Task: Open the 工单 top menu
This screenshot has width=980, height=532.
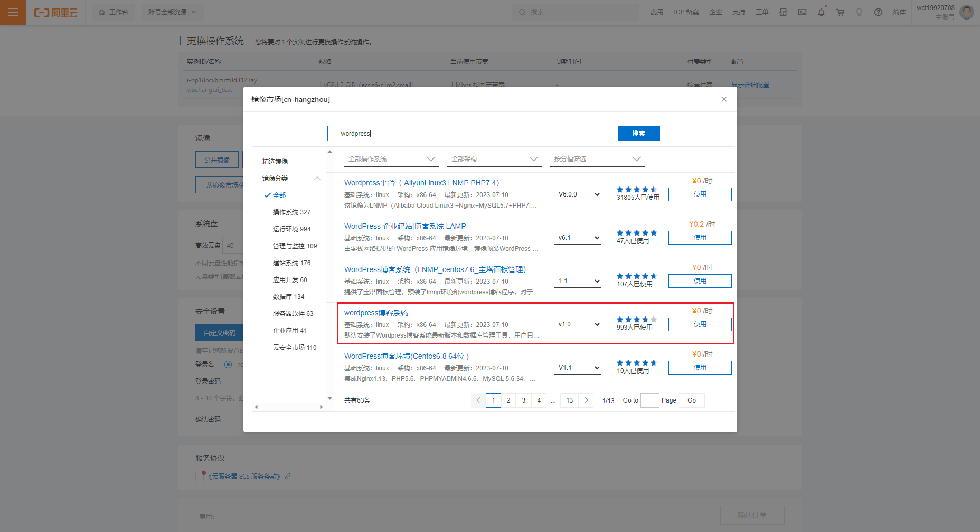Action: (x=762, y=12)
